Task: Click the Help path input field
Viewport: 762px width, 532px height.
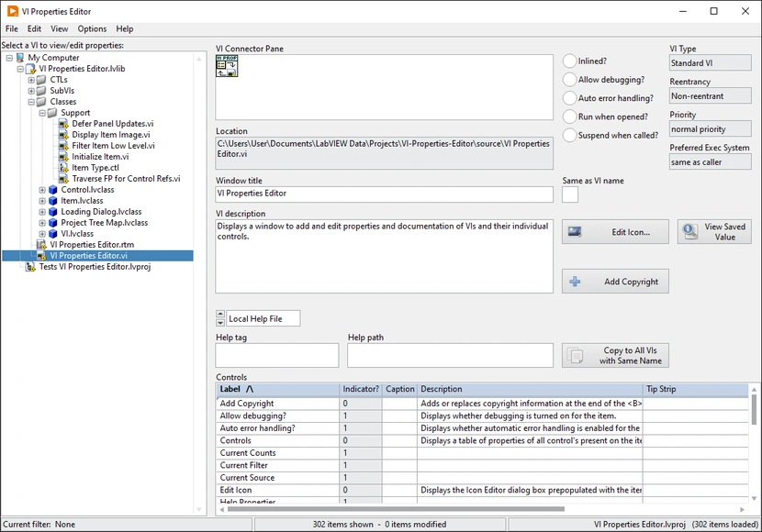Action: (450, 356)
